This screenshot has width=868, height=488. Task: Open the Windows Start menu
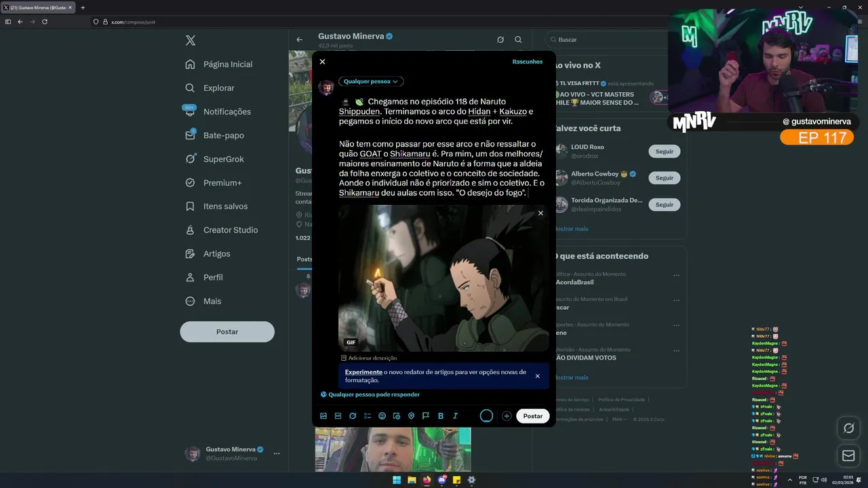397,480
